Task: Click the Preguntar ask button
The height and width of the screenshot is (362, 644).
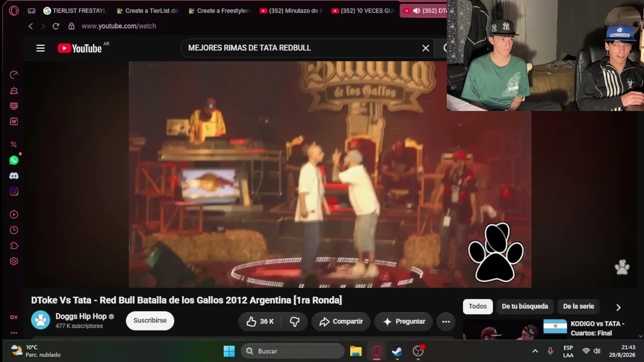Action: click(x=404, y=321)
